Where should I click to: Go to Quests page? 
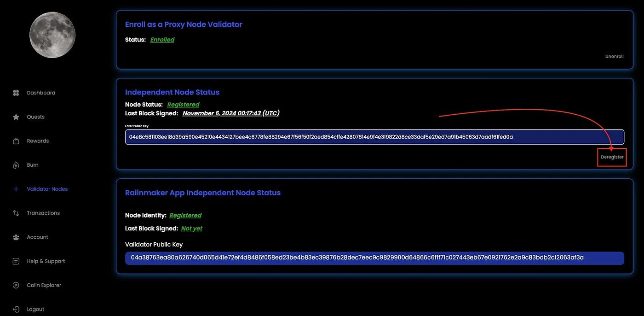click(36, 117)
